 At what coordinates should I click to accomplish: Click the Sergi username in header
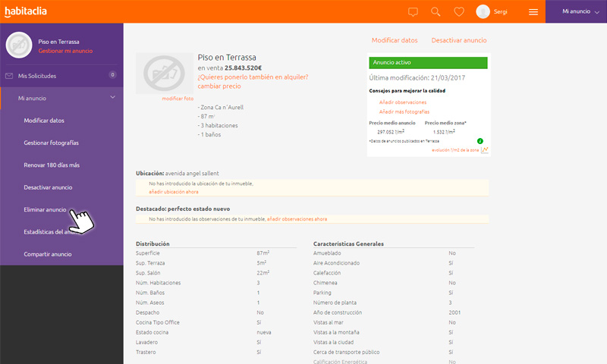[501, 12]
